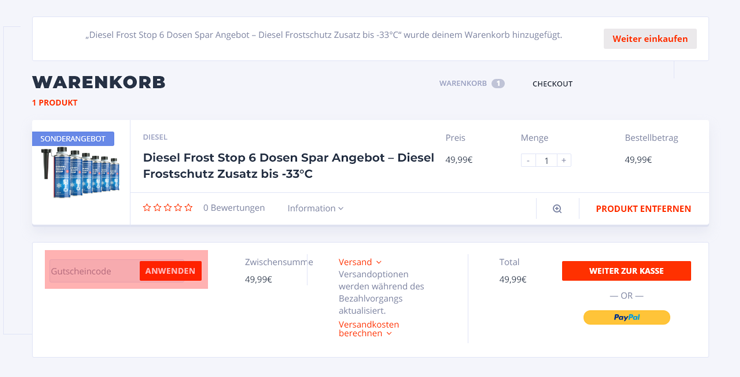The height and width of the screenshot is (377, 740).
Task: Click the Warenkorb page heading
Action: (x=99, y=82)
